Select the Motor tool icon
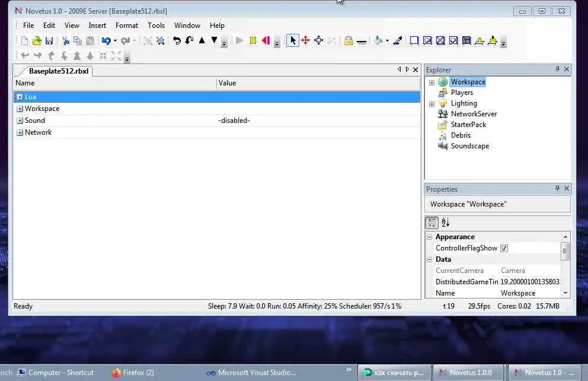Screen dimensions: 588x381 click(493, 40)
